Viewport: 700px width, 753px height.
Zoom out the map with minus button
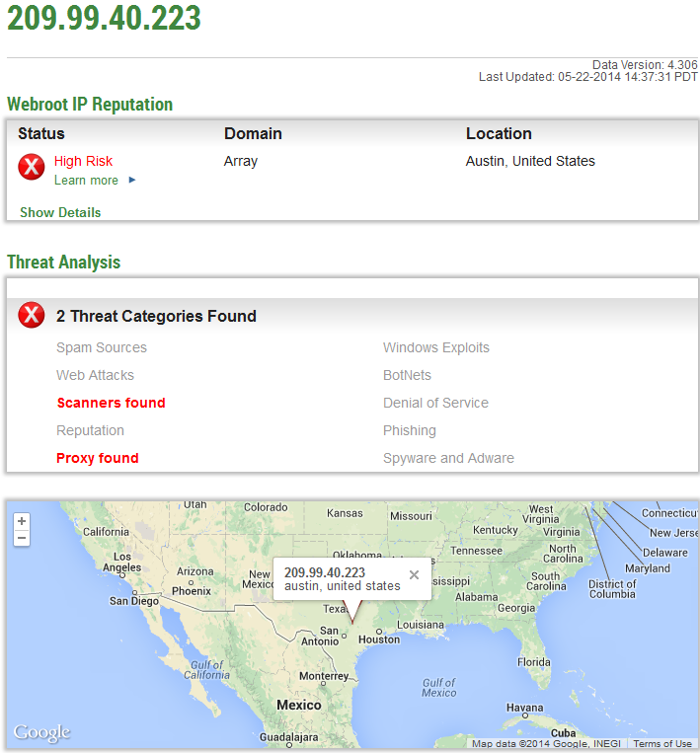click(x=22, y=538)
